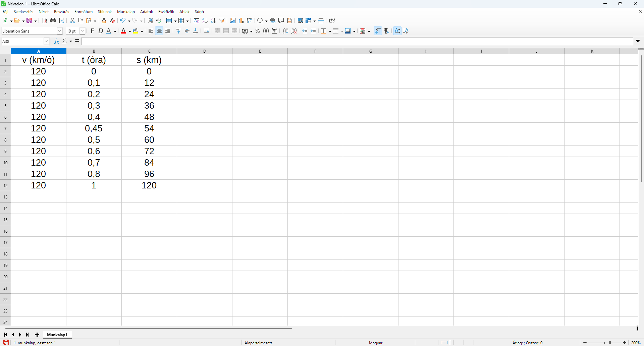644x346 pixels.
Task: Format cells as percent
Action: (x=258, y=31)
